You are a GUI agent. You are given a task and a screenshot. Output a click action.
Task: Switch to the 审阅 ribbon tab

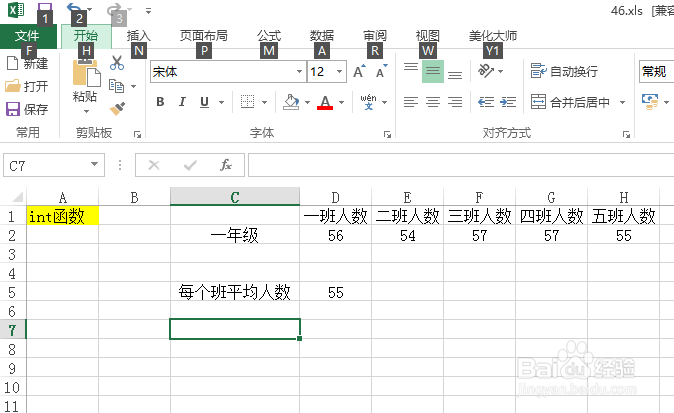click(375, 36)
